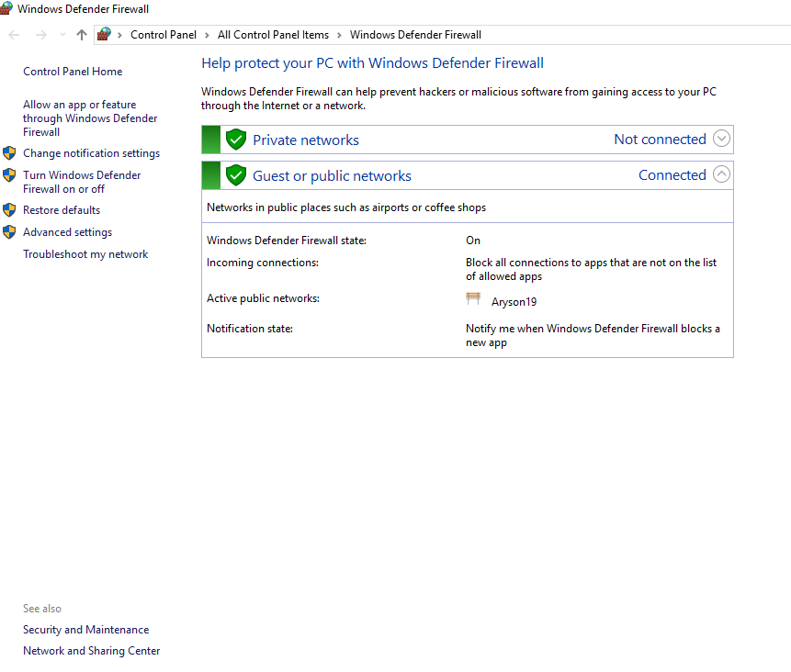The height and width of the screenshot is (672, 791).
Task: Open Network and Sharing Center link
Action: click(x=91, y=651)
